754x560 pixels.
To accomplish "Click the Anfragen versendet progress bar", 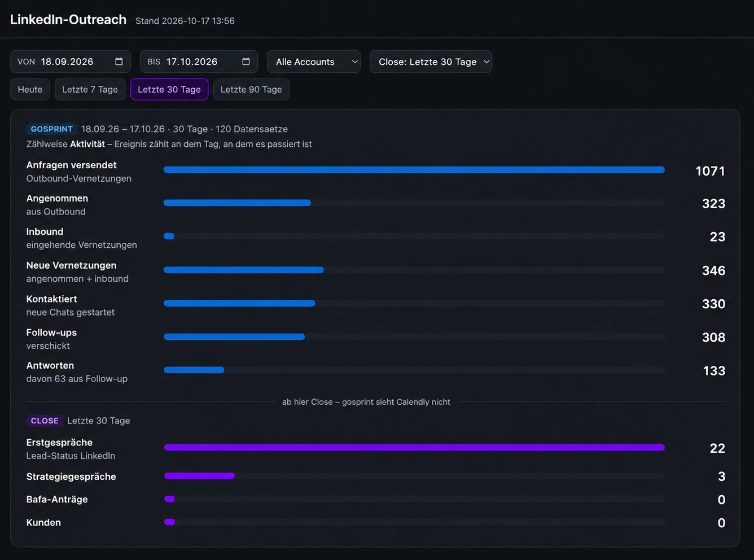I will coord(414,170).
